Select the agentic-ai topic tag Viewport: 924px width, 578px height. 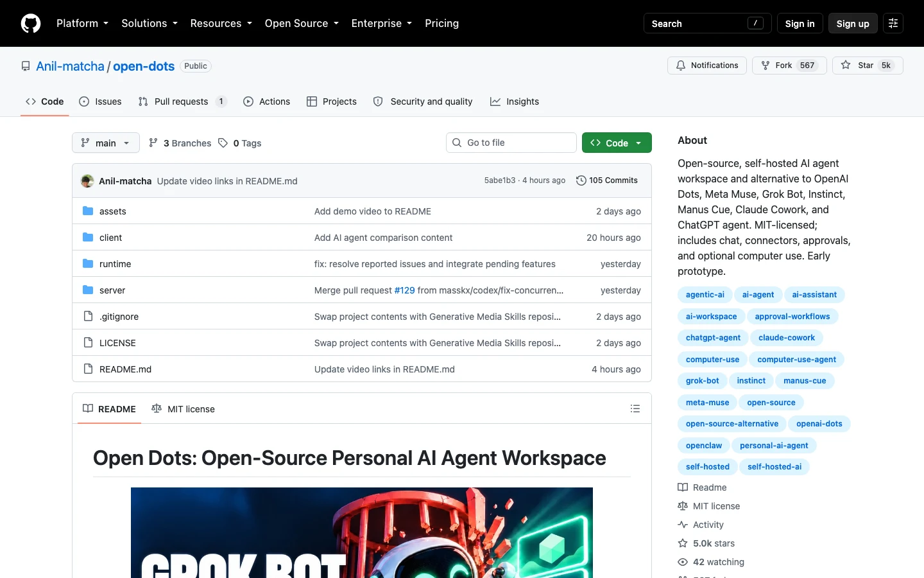(x=705, y=295)
